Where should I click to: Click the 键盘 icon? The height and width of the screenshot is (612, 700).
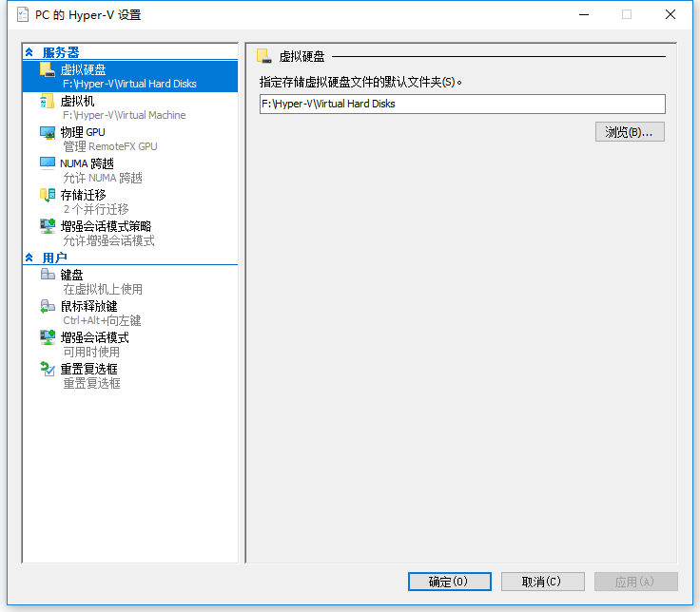click(48, 274)
